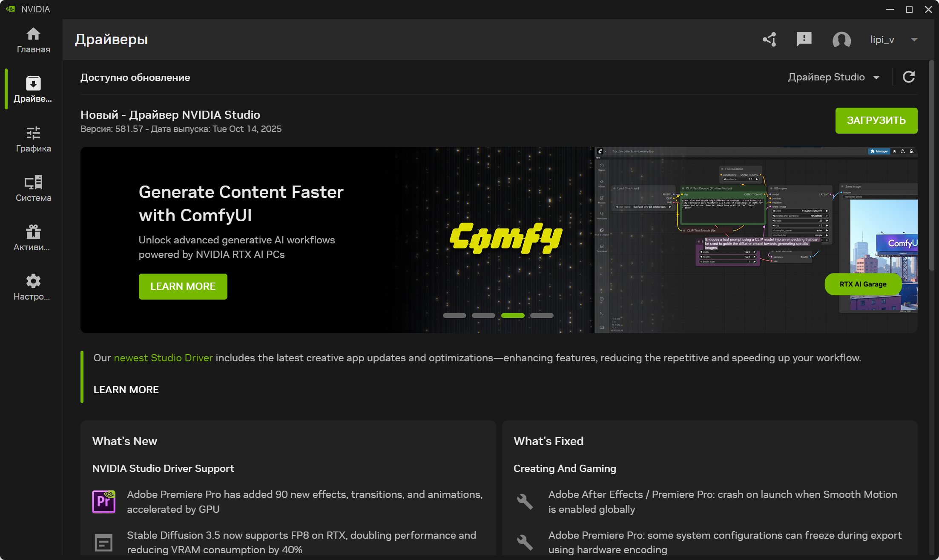Open the feedback exclamation icon
This screenshot has height=560, width=939.
804,40
